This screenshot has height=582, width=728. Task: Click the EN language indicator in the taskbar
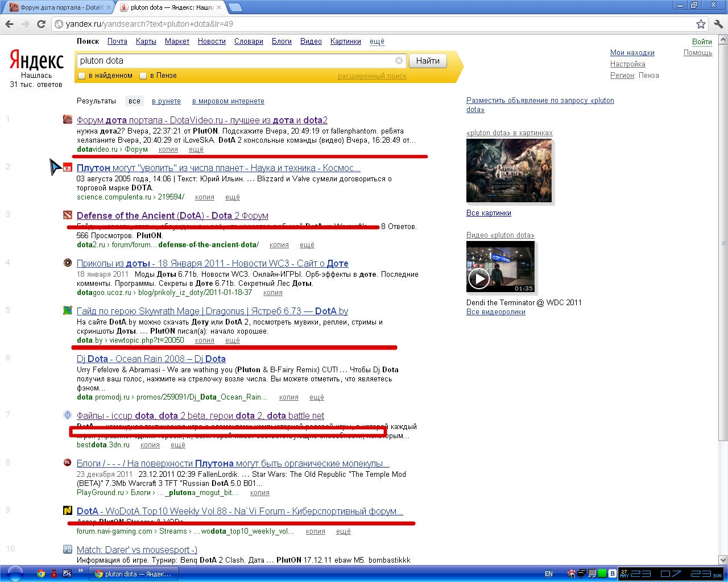click(x=549, y=573)
